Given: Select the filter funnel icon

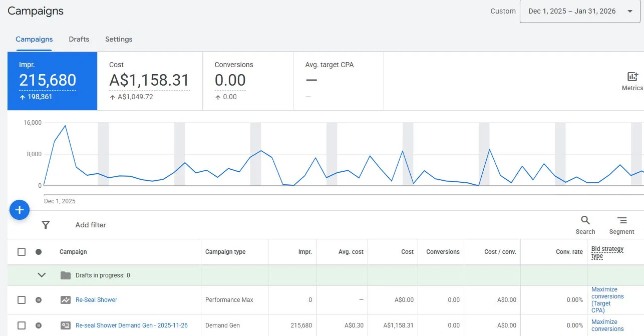Looking at the screenshot, I should tap(46, 225).
